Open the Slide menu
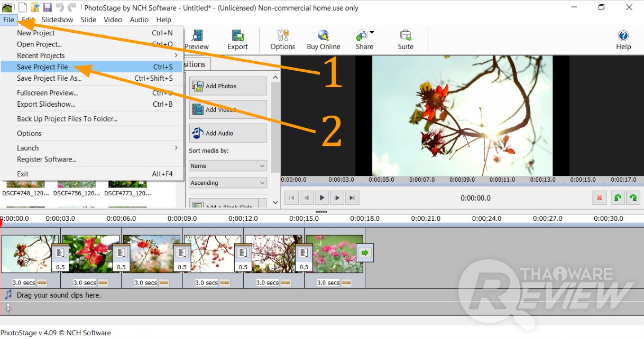Image resolution: width=644 pixels, height=339 pixels. (88, 20)
